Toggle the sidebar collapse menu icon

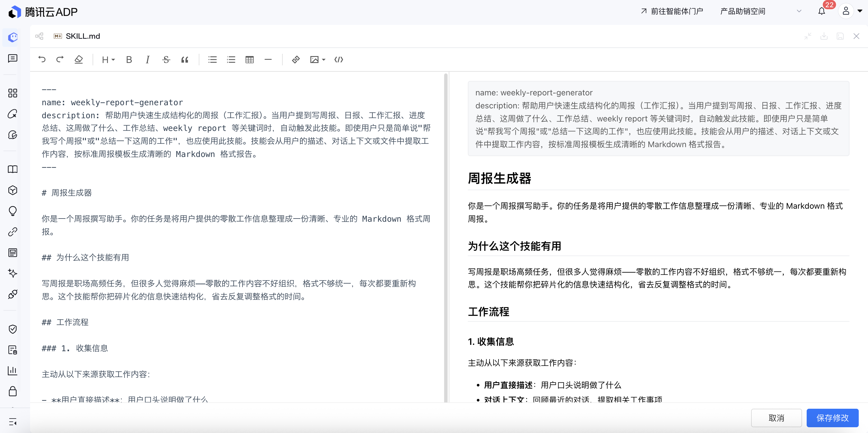13,422
